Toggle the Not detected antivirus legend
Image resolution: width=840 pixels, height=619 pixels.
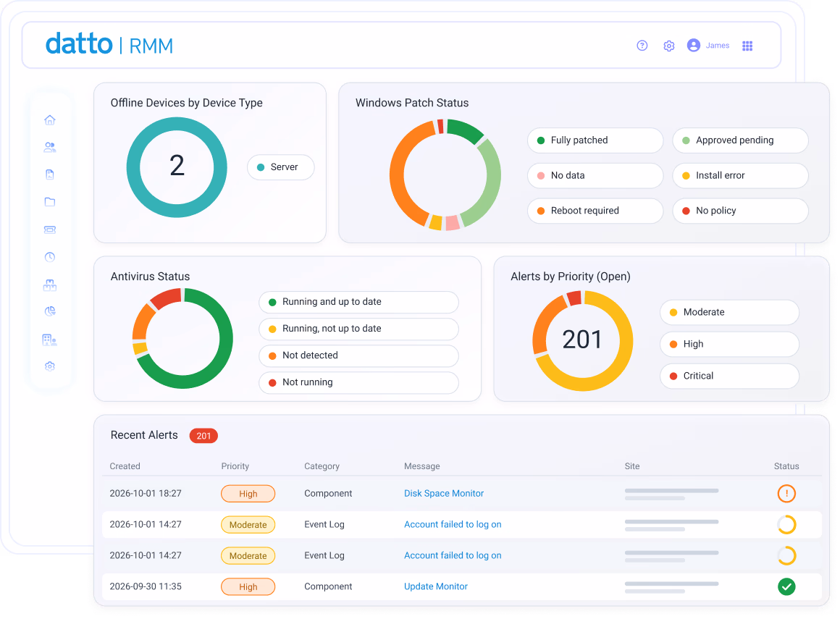pos(359,355)
